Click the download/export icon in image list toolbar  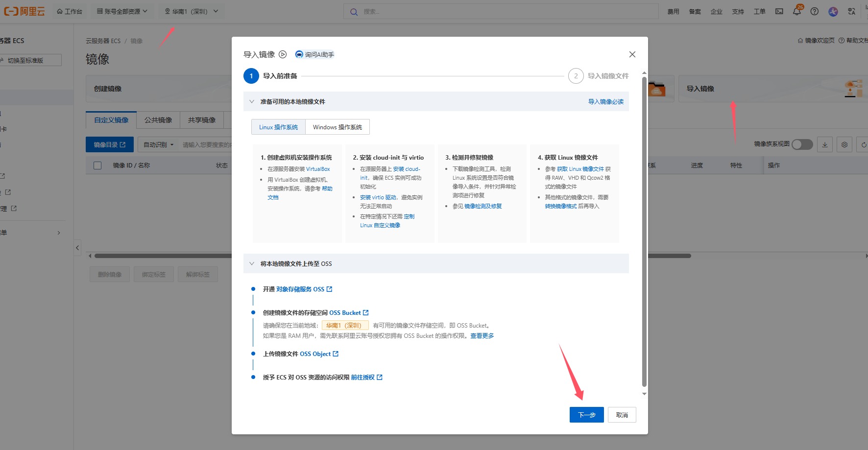tap(825, 144)
